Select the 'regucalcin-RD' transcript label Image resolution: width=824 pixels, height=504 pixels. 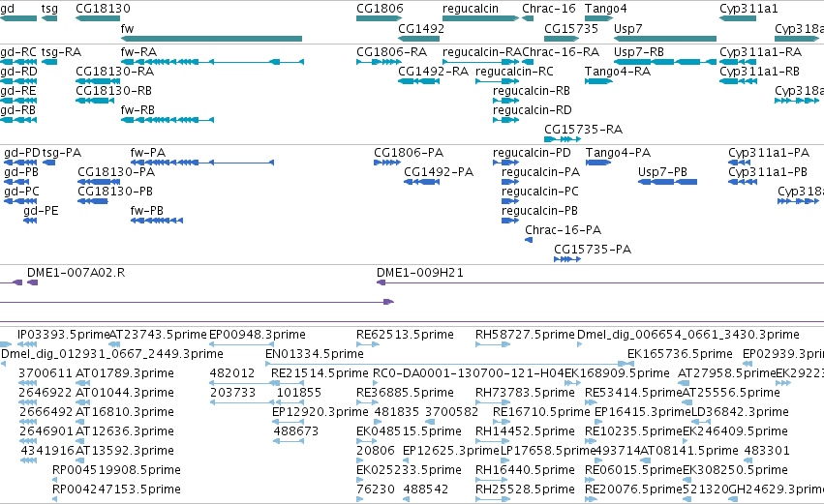[x=533, y=109]
